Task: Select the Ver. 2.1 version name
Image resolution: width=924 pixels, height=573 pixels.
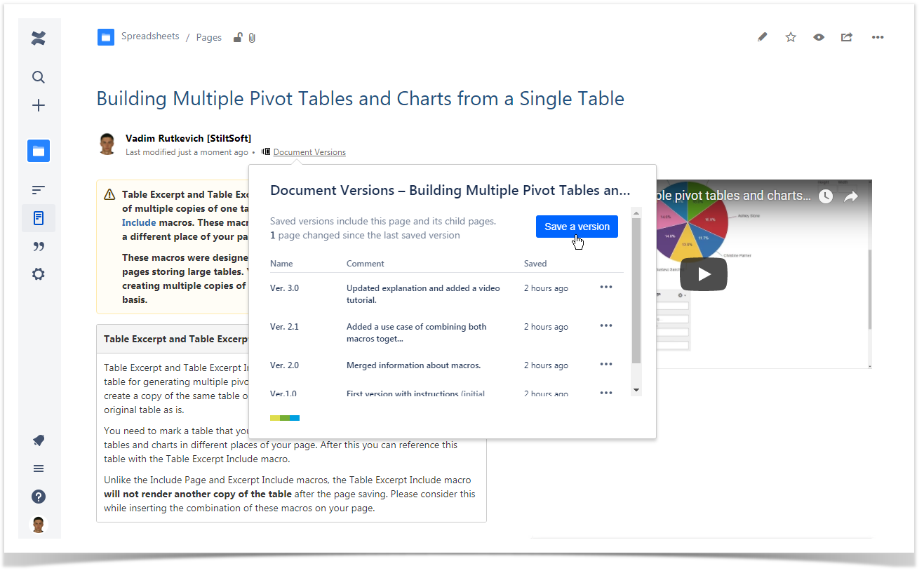Action: point(284,327)
